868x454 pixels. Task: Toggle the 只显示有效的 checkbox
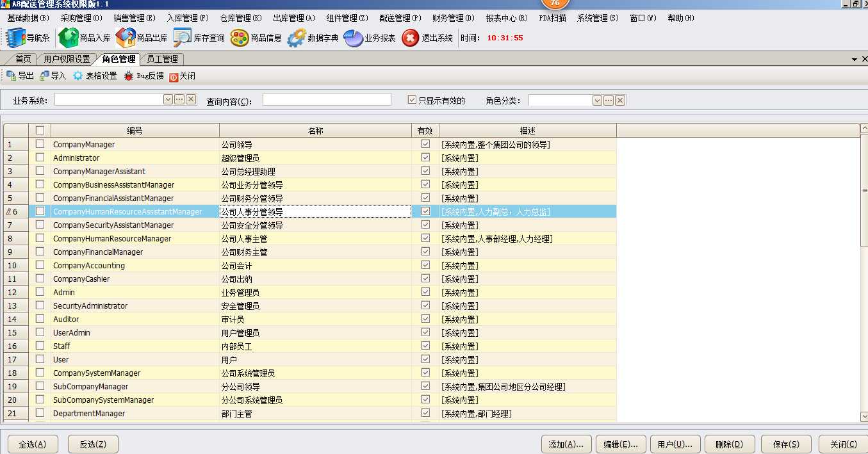tap(412, 100)
